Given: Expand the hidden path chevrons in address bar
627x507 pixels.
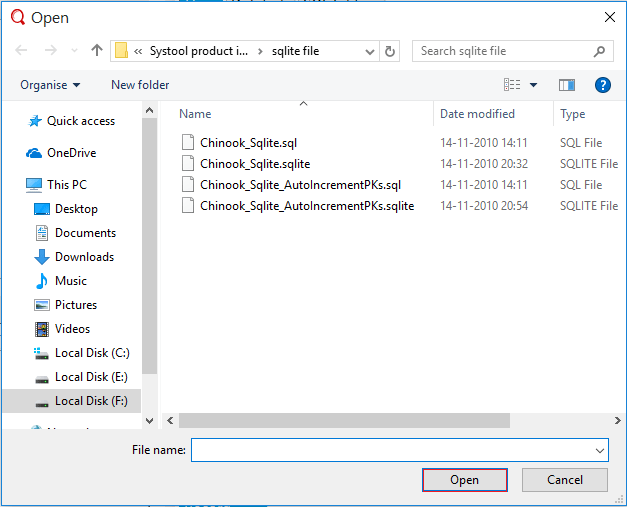Looking at the screenshot, I should coord(138,51).
